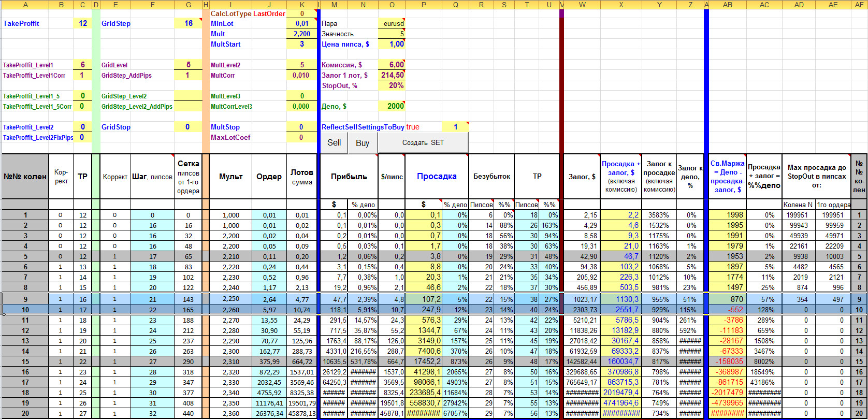868x420 pixels.
Task: Select the StopOut value 20%
Action: click(392, 85)
